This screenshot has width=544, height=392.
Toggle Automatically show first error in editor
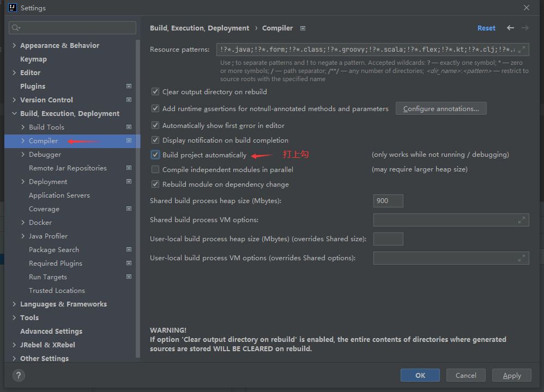(155, 125)
